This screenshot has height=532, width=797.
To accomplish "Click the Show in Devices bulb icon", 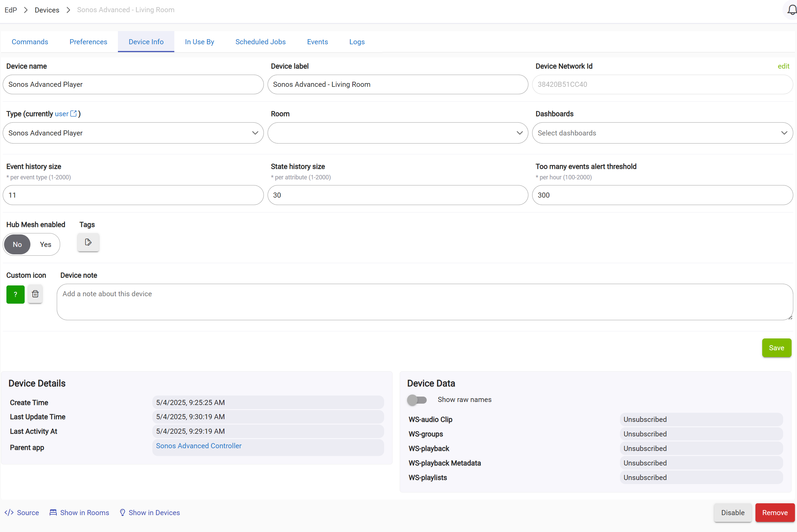I will [x=123, y=512].
